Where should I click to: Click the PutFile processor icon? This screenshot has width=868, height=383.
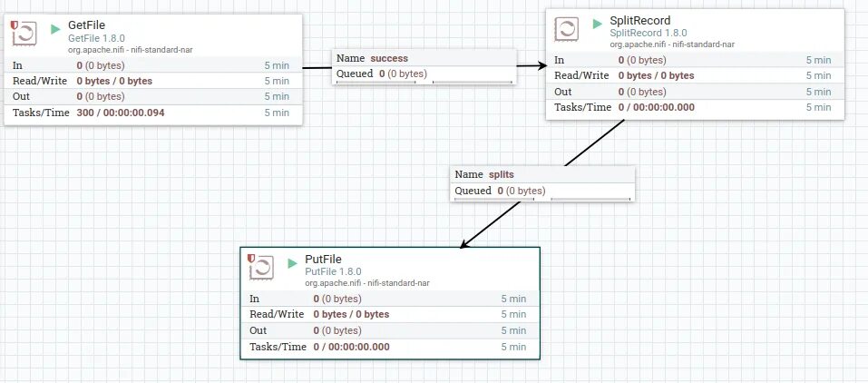pos(262,267)
